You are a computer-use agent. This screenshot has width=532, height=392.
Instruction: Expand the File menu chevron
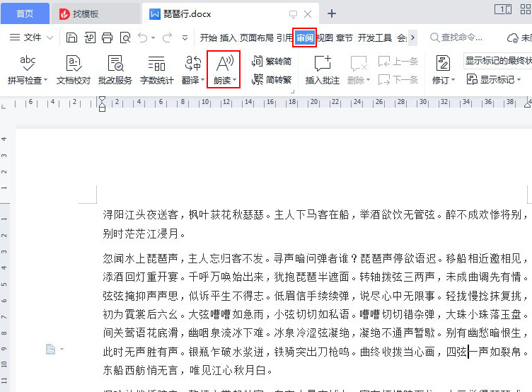[50, 38]
